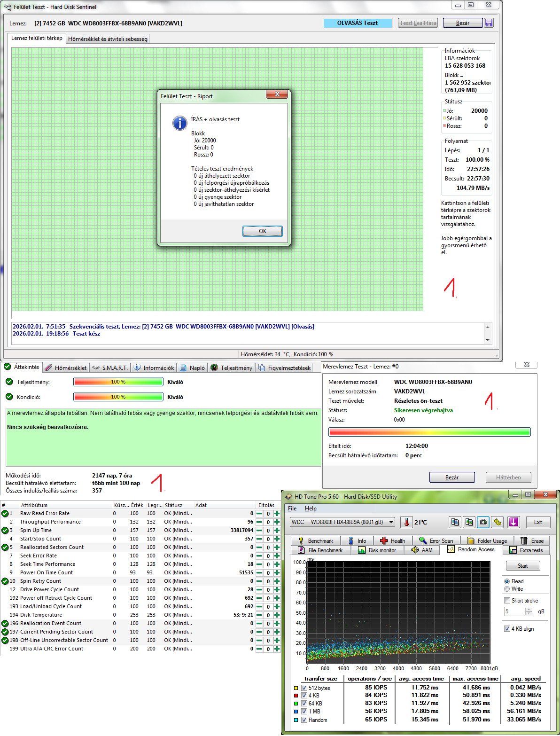Open the Információk tab
Image resolution: width=560 pixels, height=736 pixels.
(153, 368)
